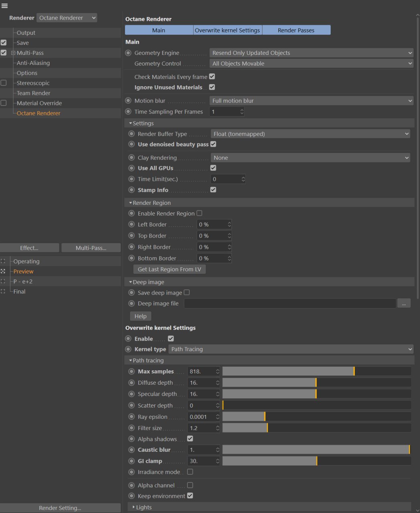This screenshot has width=420, height=513.
Task: Click the Effect... button
Action: coord(29,248)
